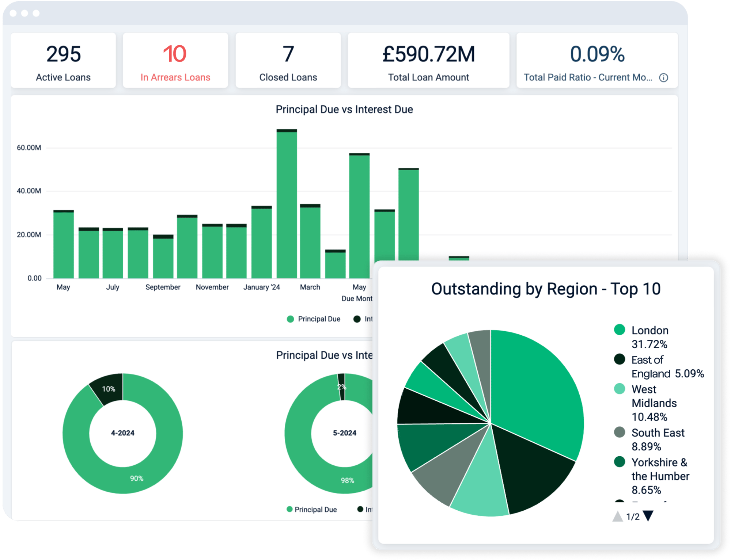This screenshot has height=560, width=731.
Task: Click the September bar in chart
Action: tap(163, 256)
